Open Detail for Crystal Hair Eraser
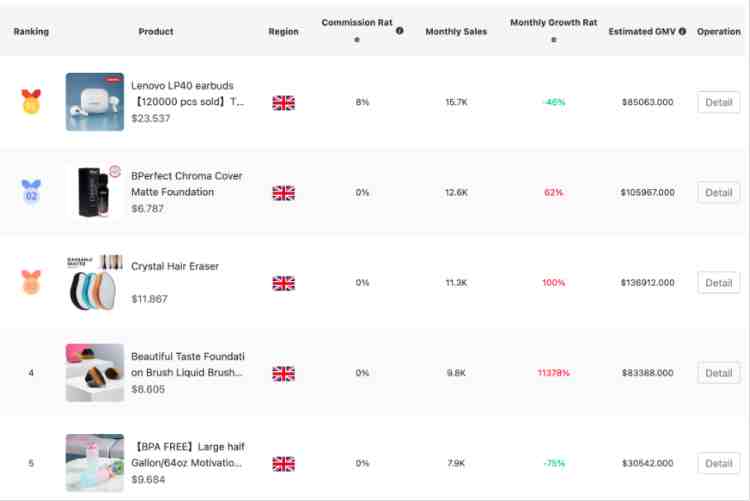750x501 pixels. [x=718, y=283]
